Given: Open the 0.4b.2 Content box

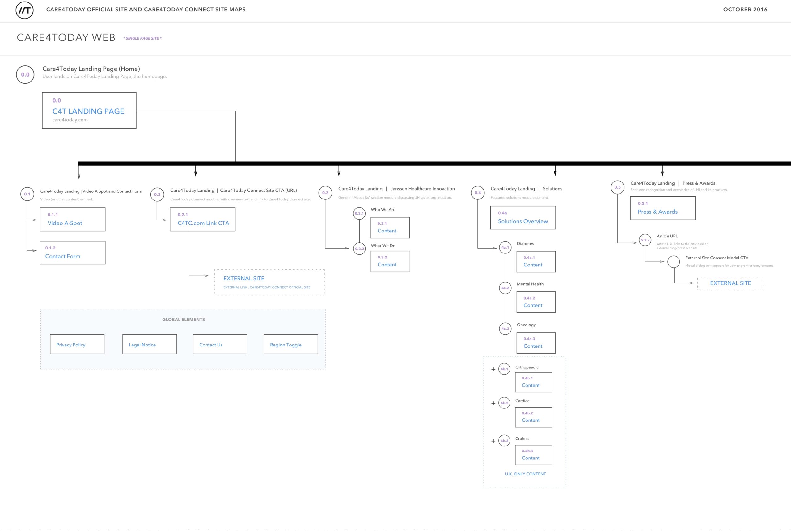Looking at the screenshot, I should pyautogui.click(x=534, y=417).
